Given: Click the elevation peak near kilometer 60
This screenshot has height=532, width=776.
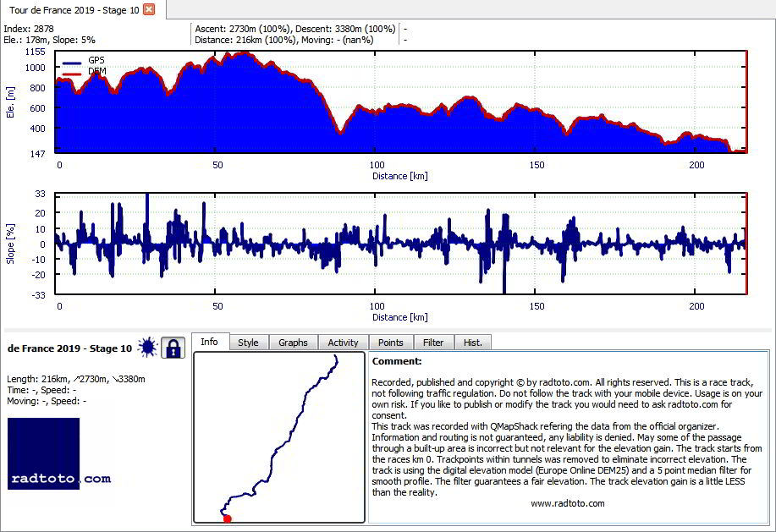Looking at the screenshot, I should pyautogui.click(x=243, y=53).
